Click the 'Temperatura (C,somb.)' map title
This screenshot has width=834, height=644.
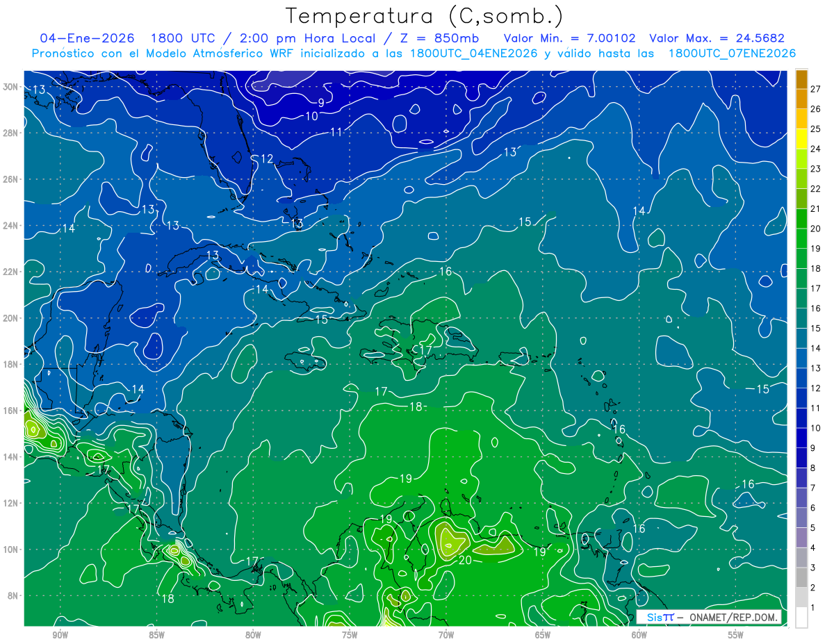click(424, 16)
